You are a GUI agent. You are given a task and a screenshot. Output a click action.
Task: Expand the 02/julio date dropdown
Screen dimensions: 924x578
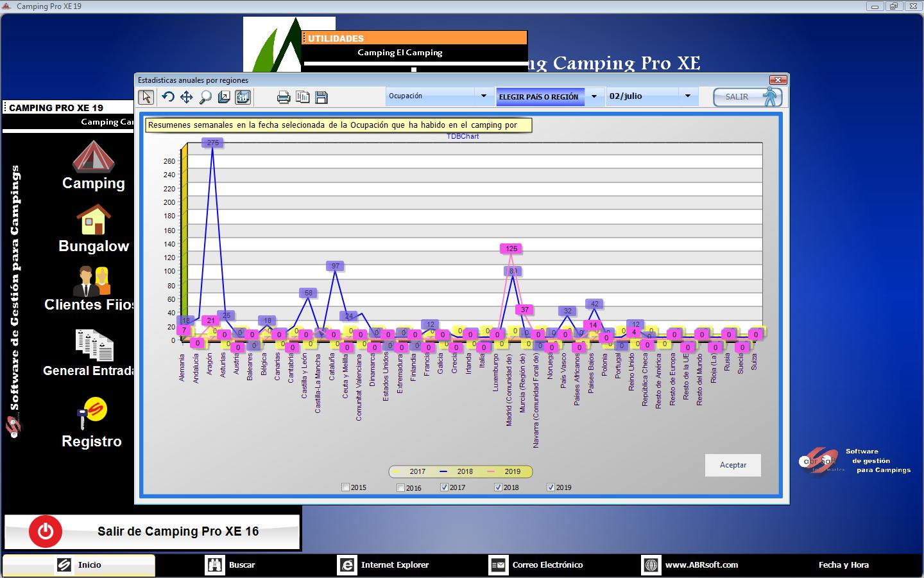click(x=687, y=96)
